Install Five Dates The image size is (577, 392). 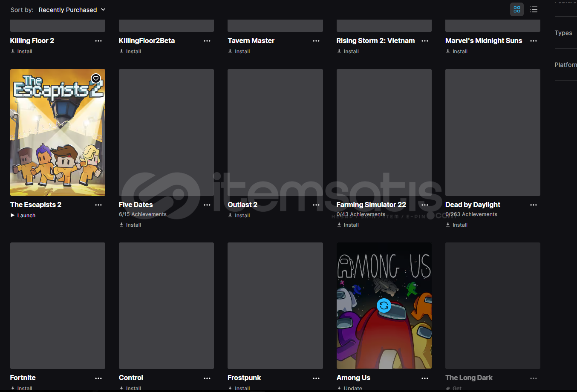130,225
